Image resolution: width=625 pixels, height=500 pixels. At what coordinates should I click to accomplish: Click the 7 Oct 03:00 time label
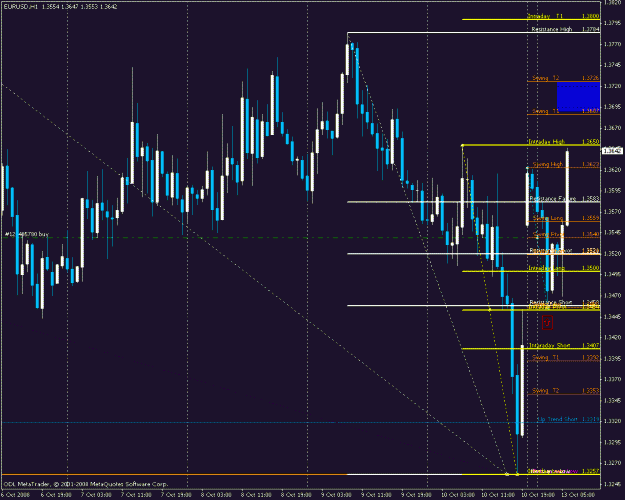pyautogui.click(x=96, y=495)
